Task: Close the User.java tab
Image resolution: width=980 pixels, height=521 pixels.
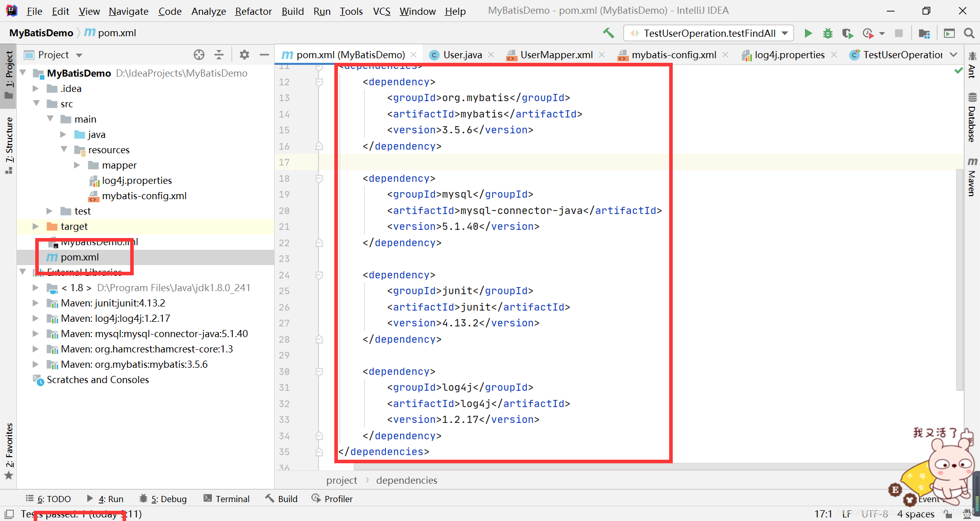Action: point(491,55)
